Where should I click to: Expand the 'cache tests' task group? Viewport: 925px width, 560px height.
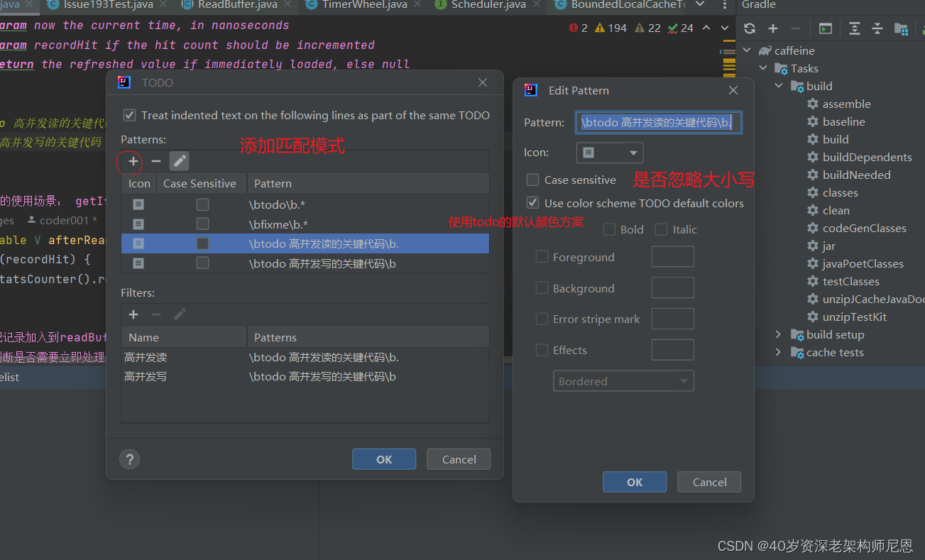tap(779, 352)
